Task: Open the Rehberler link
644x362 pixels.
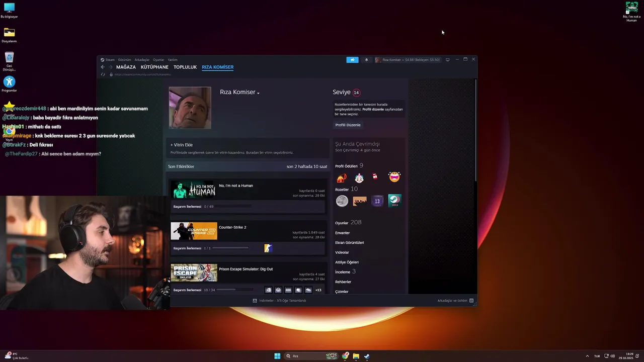Action: 343,282
